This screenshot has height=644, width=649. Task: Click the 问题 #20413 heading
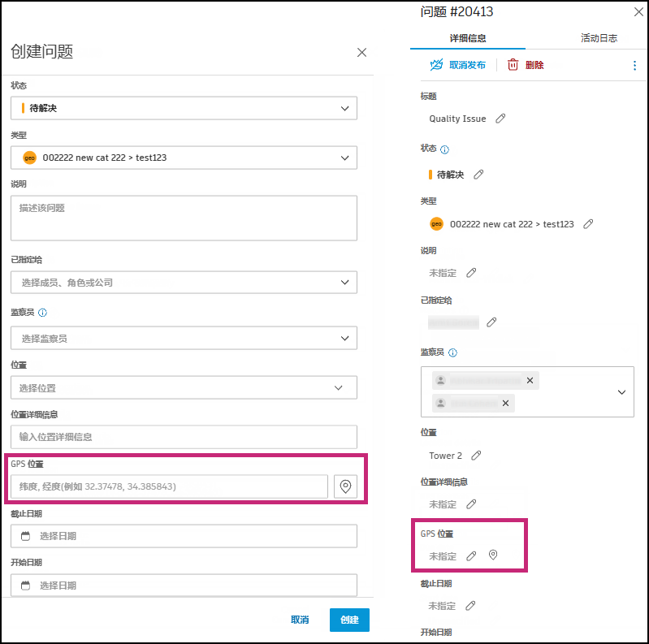tap(456, 11)
